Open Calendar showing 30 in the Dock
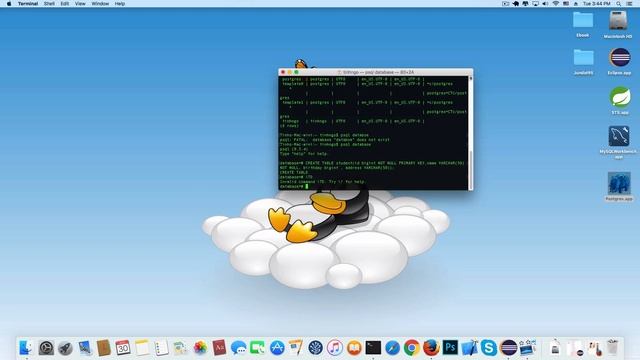The height and width of the screenshot is (360, 640). (x=122, y=348)
